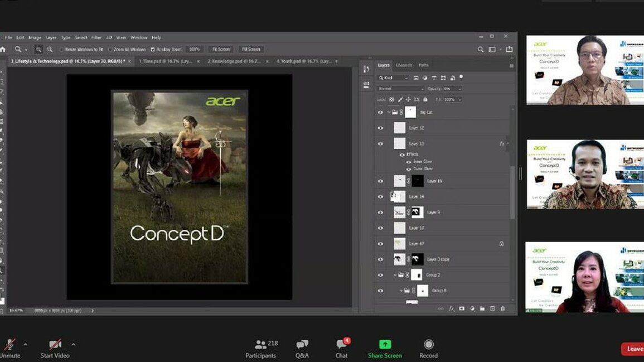Image resolution: width=644 pixels, height=362 pixels.
Task: Open Zoom Q&A panel
Action: point(302,349)
